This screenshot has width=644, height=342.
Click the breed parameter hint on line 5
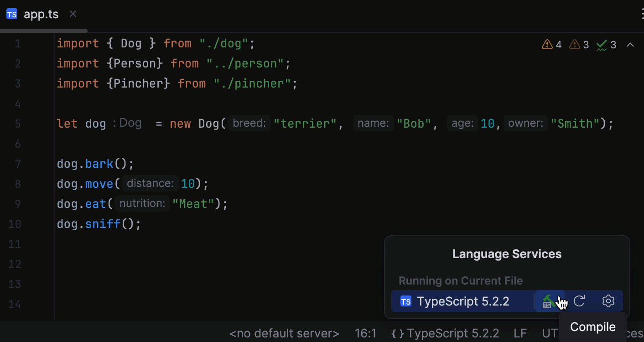pyautogui.click(x=249, y=123)
